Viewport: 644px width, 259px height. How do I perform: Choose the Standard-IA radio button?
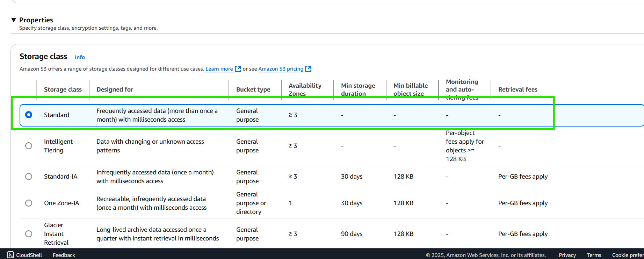pos(29,177)
